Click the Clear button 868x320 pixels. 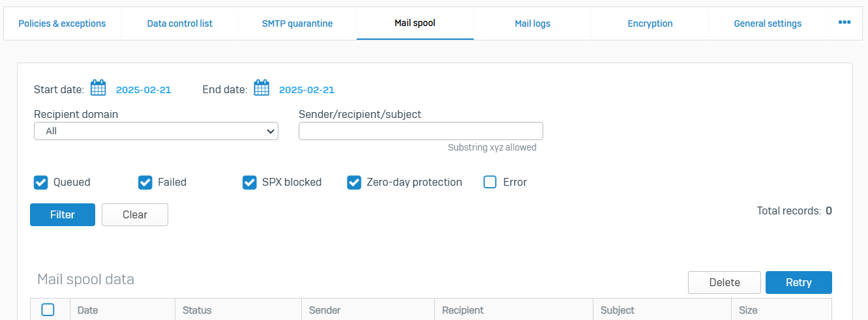click(x=135, y=214)
